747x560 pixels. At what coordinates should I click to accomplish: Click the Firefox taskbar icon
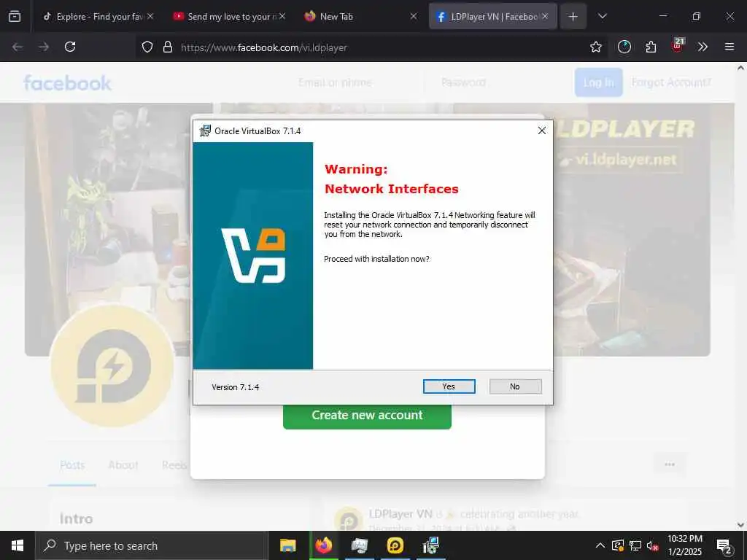(x=324, y=545)
